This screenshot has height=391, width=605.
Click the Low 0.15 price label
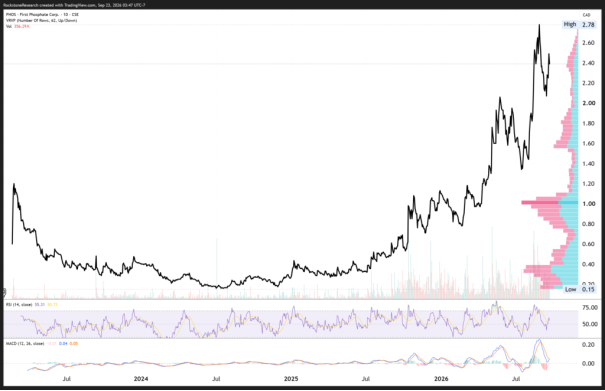[580, 289]
